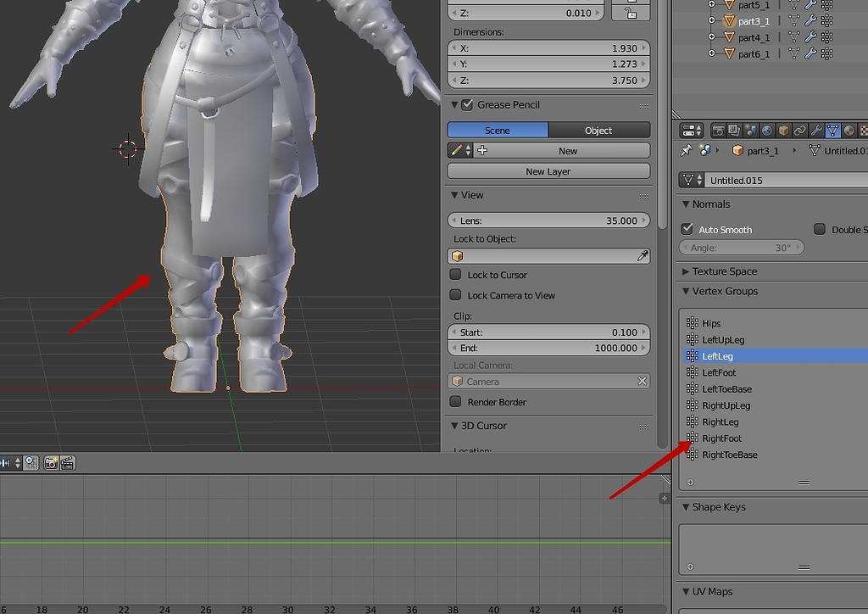Collapse the View panel
Image resolution: width=868 pixels, height=614 pixels.
(x=454, y=195)
